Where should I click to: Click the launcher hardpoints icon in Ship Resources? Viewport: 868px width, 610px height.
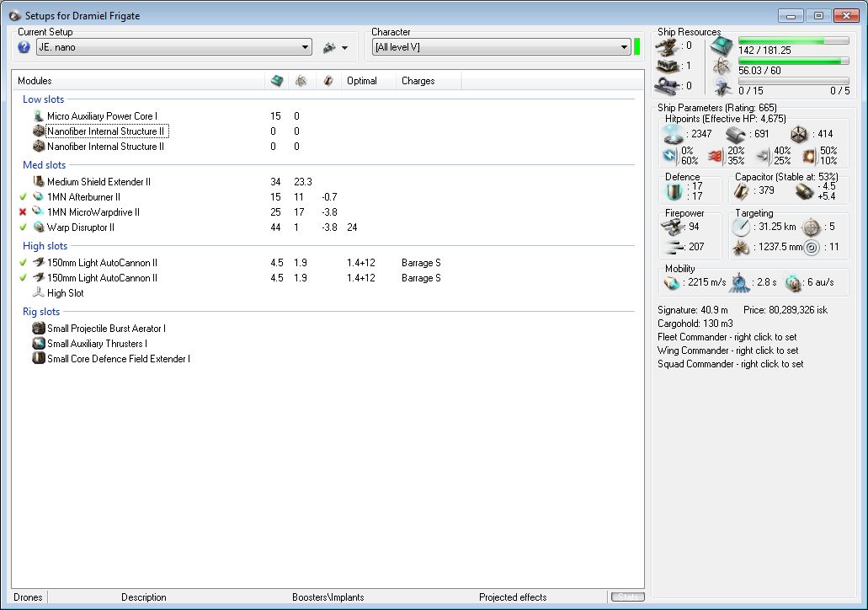pos(667,67)
